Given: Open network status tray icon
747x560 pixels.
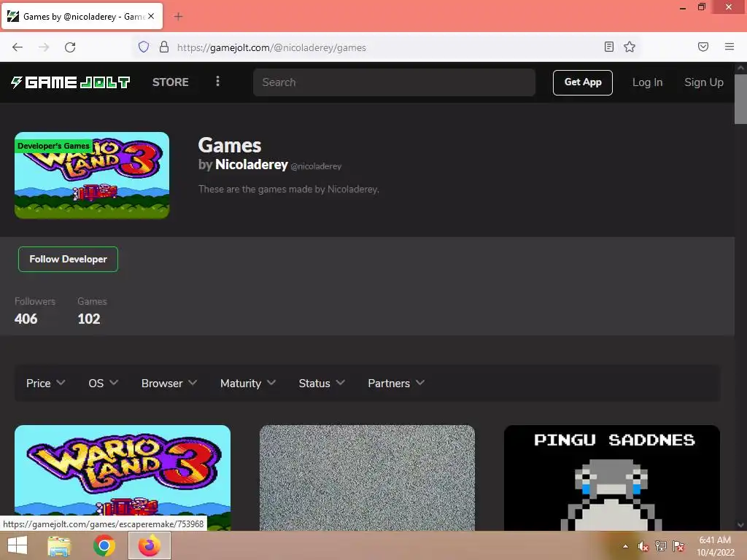Looking at the screenshot, I should pyautogui.click(x=661, y=546).
